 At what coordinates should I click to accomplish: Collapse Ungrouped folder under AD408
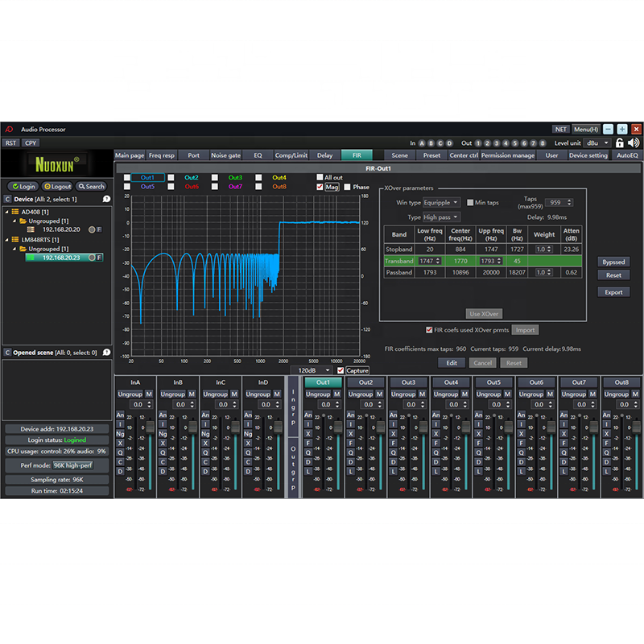[14, 221]
